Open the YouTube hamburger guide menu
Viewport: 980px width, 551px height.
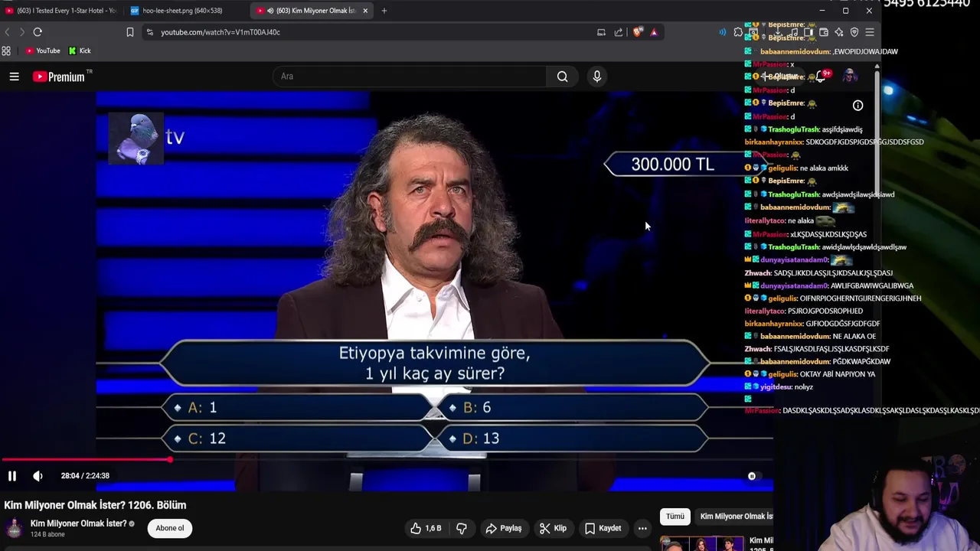(x=14, y=77)
